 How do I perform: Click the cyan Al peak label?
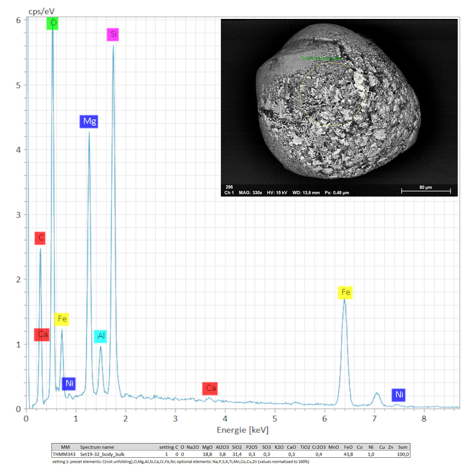point(100,336)
